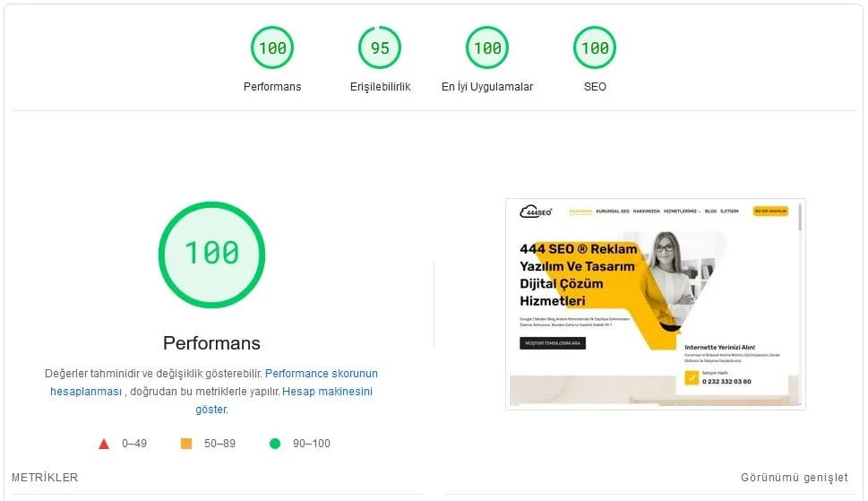Jump to the Performans score gauge at top
The height and width of the screenshot is (501, 868).
pos(271,48)
